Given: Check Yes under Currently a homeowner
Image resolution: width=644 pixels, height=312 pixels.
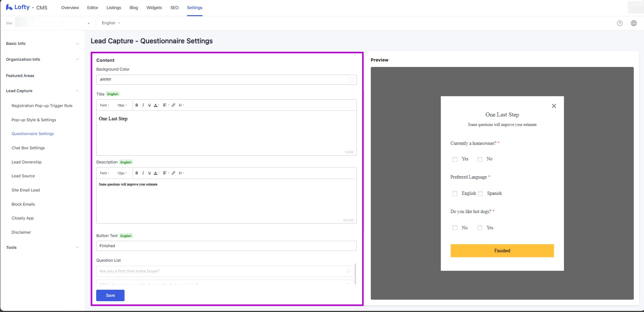Looking at the screenshot, I should coord(455,159).
